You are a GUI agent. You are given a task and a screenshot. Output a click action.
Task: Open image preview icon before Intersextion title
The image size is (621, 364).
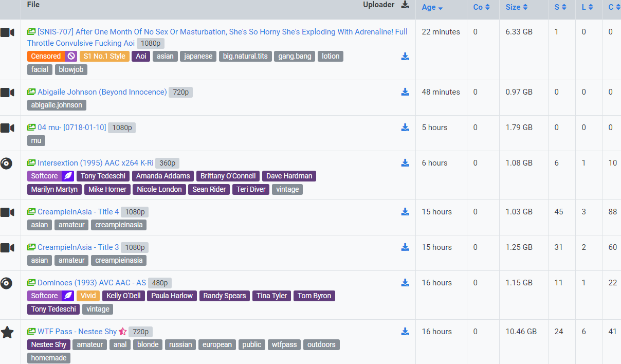(x=31, y=163)
